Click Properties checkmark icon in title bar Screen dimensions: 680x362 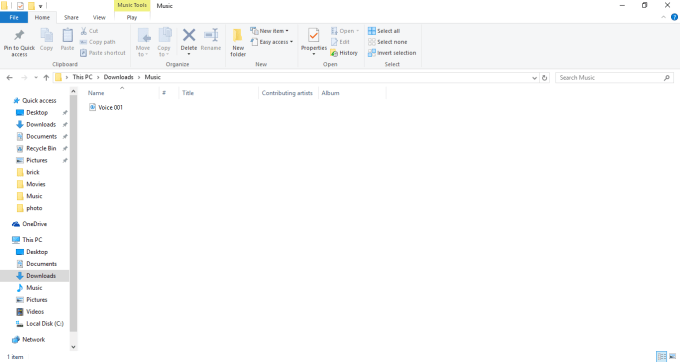[20, 6]
